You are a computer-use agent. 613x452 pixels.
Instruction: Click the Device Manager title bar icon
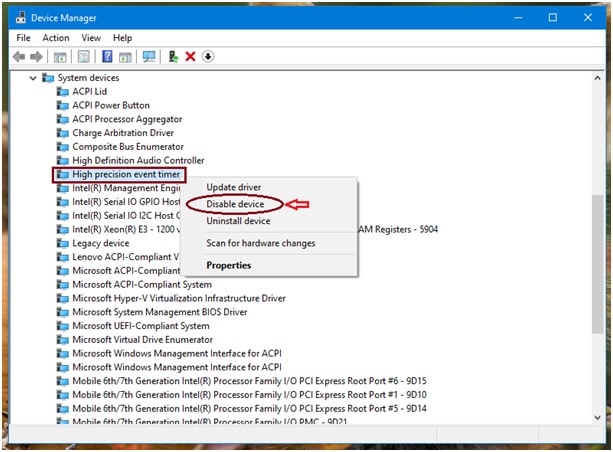[x=21, y=17]
